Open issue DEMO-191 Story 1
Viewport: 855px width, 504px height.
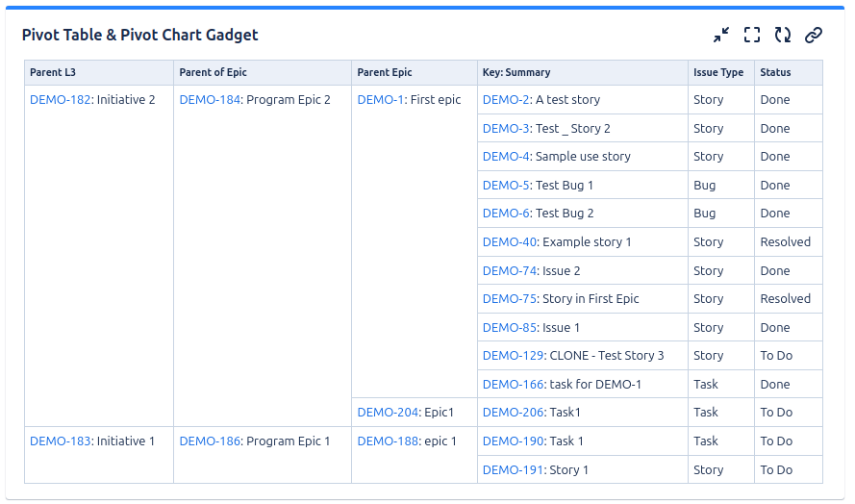pyautogui.click(x=513, y=470)
